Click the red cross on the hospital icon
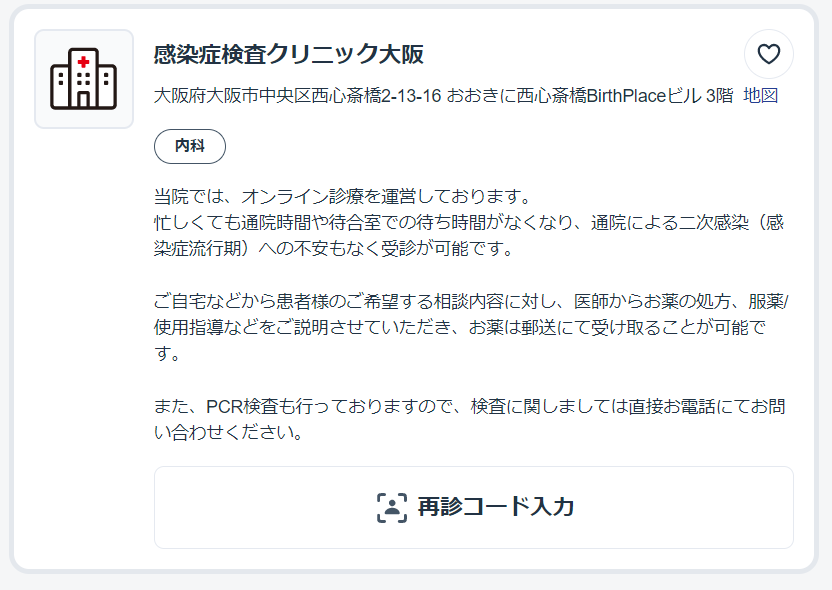 click(x=83, y=62)
